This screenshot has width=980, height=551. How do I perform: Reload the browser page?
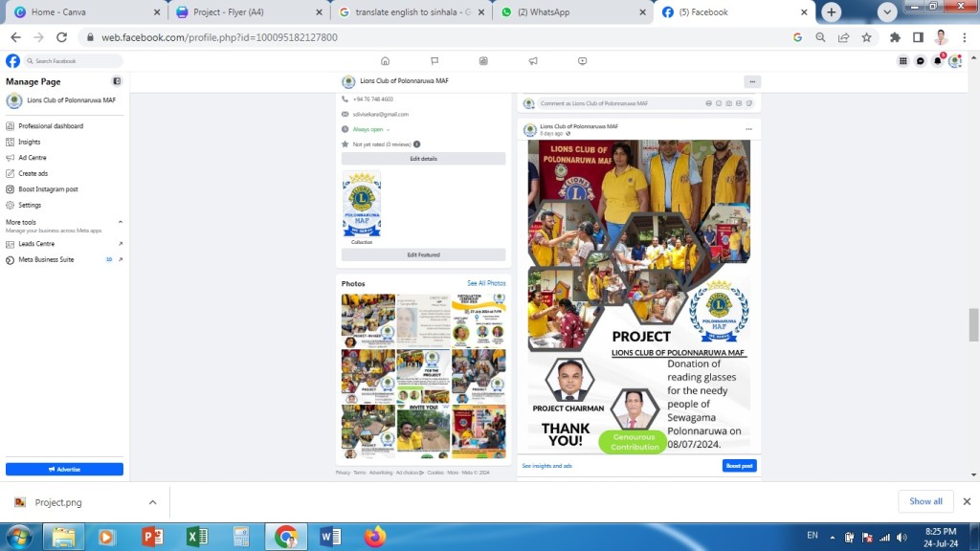pos(61,37)
